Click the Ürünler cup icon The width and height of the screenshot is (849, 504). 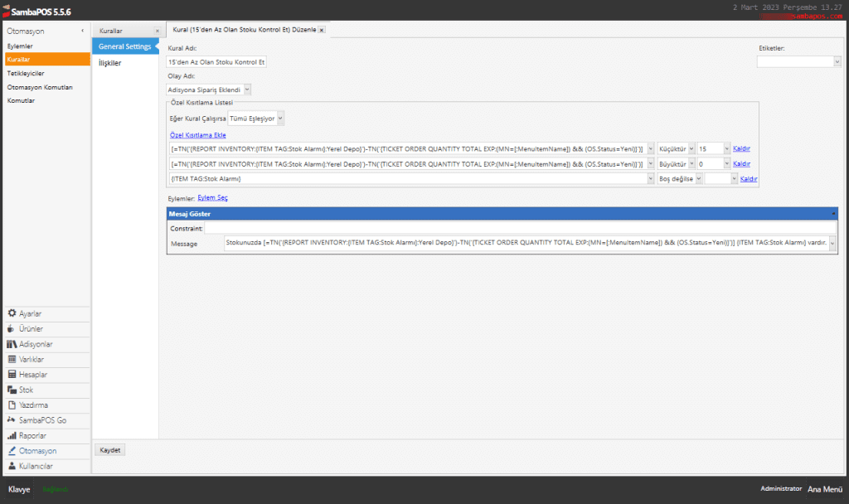tap(12, 329)
